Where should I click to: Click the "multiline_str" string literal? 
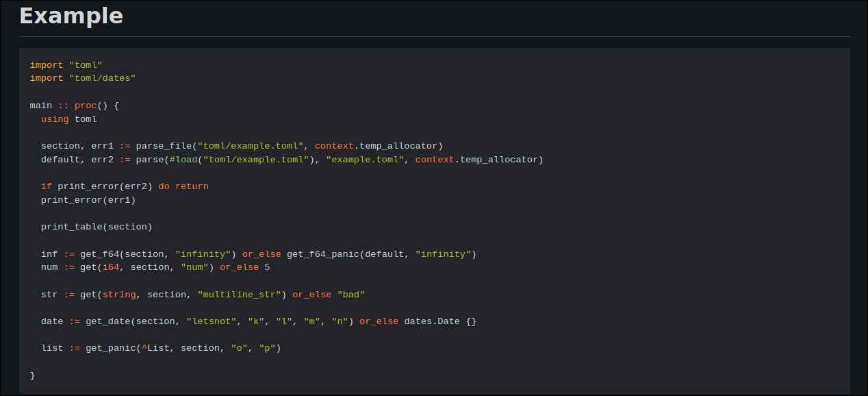pos(239,295)
